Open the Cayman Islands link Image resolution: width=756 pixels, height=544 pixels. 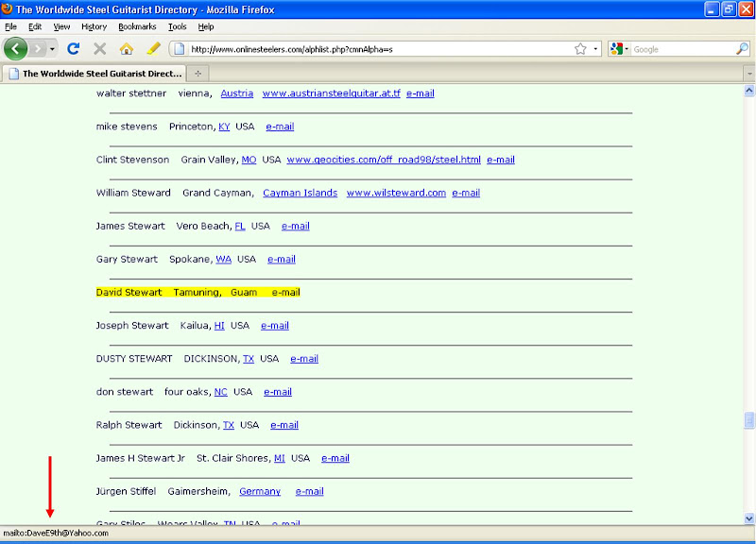[301, 194]
